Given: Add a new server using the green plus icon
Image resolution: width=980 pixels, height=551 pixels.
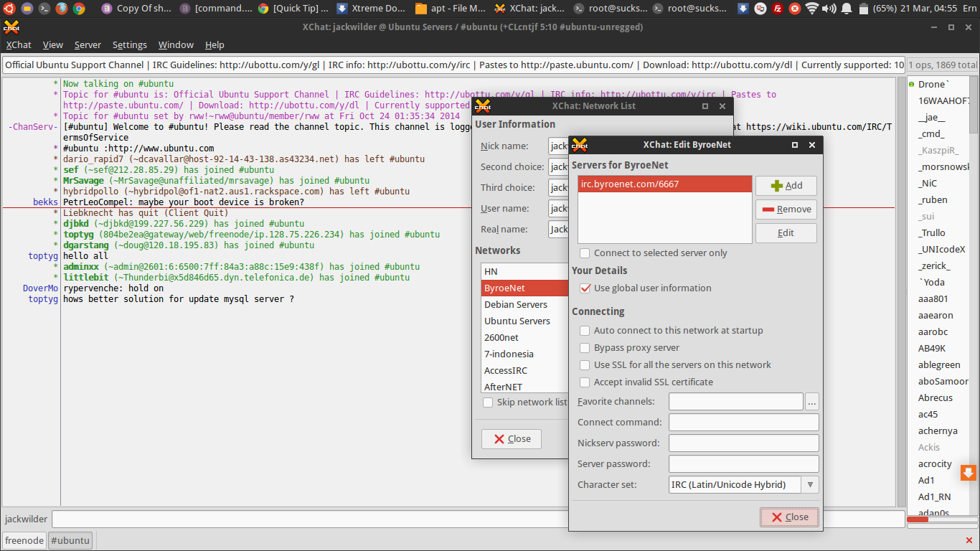Looking at the screenshot, I should [786, 185].
